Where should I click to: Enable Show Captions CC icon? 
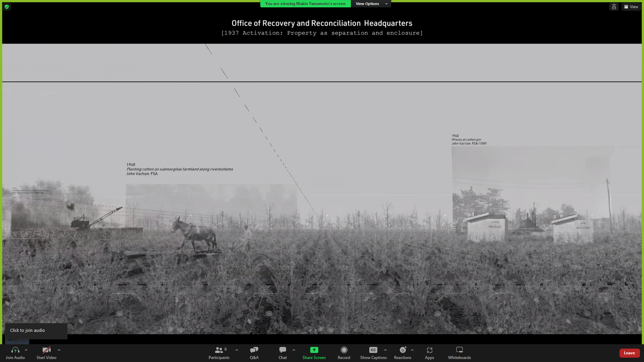pyautogui.click(x=373, y=350)
